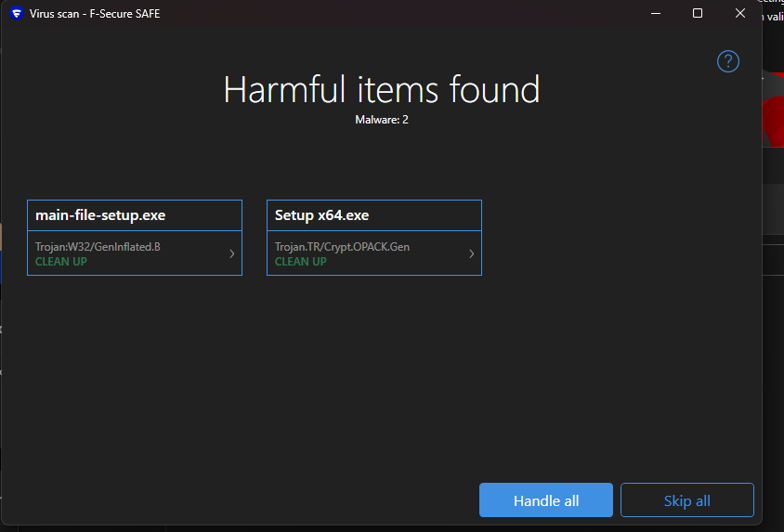Click the Harmful items found heading

pyautogui.click(x=381, y=90)
